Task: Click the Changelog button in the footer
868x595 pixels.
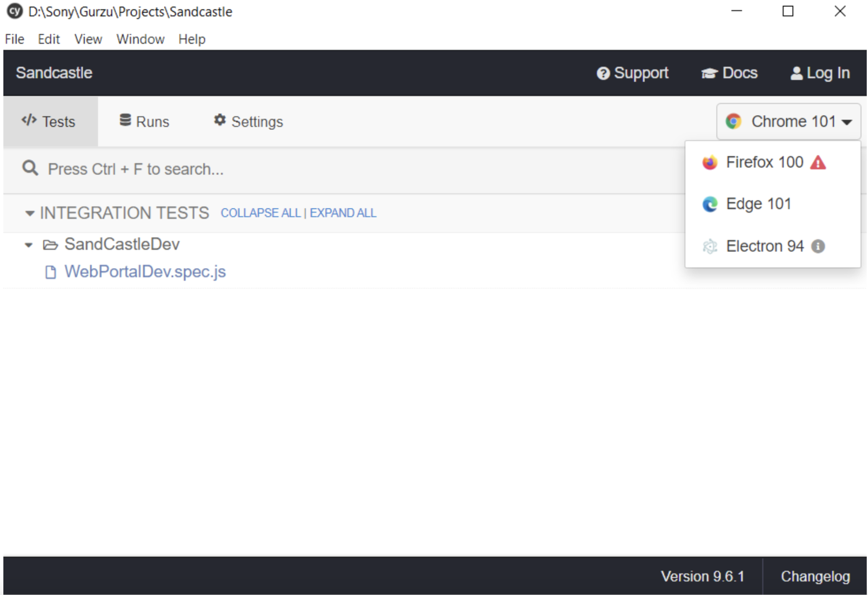Action: [x=815, y=577]
